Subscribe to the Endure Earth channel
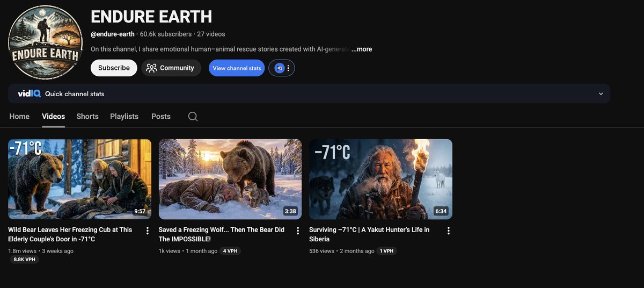Viewport: 644px width, 288px height. [x=114, y=68]
